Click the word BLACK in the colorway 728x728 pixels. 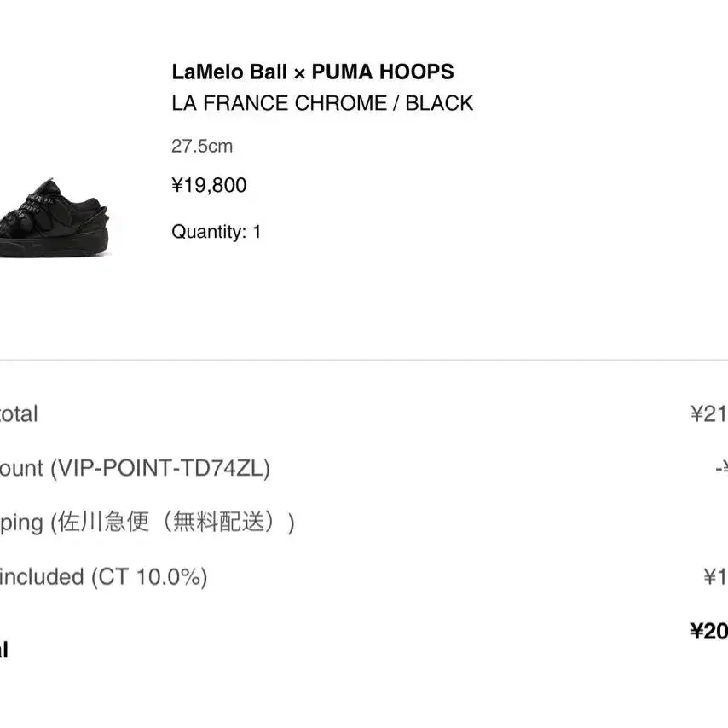coord(439,103)
